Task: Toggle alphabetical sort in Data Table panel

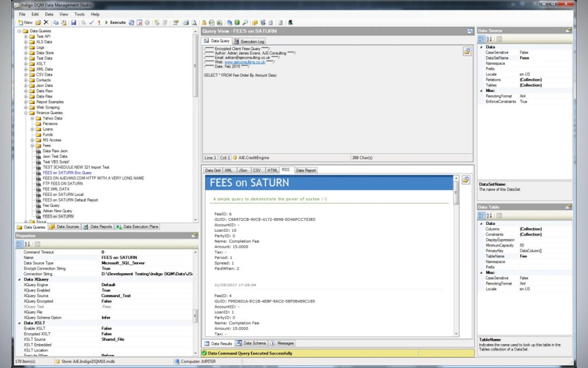Action: [x=489, y=215]
